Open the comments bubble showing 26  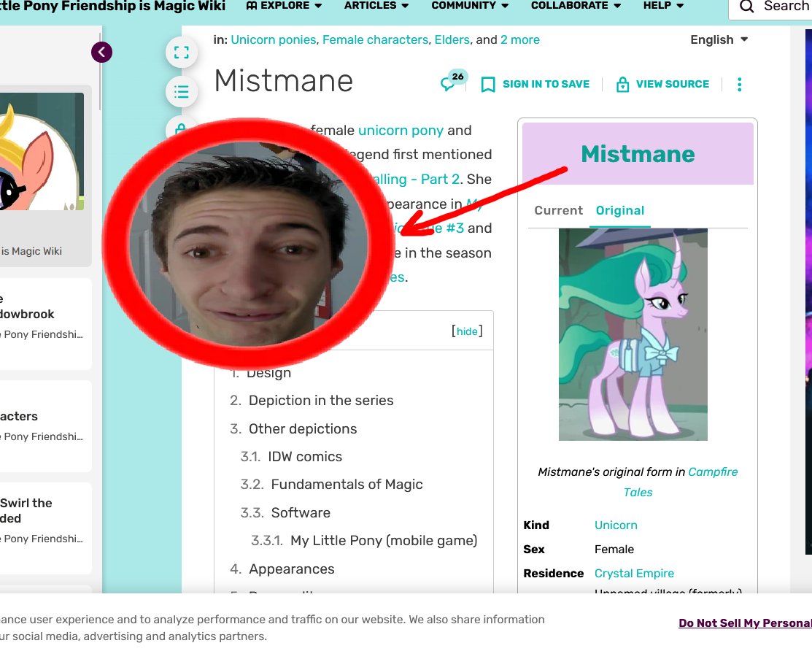coord(452,82)
